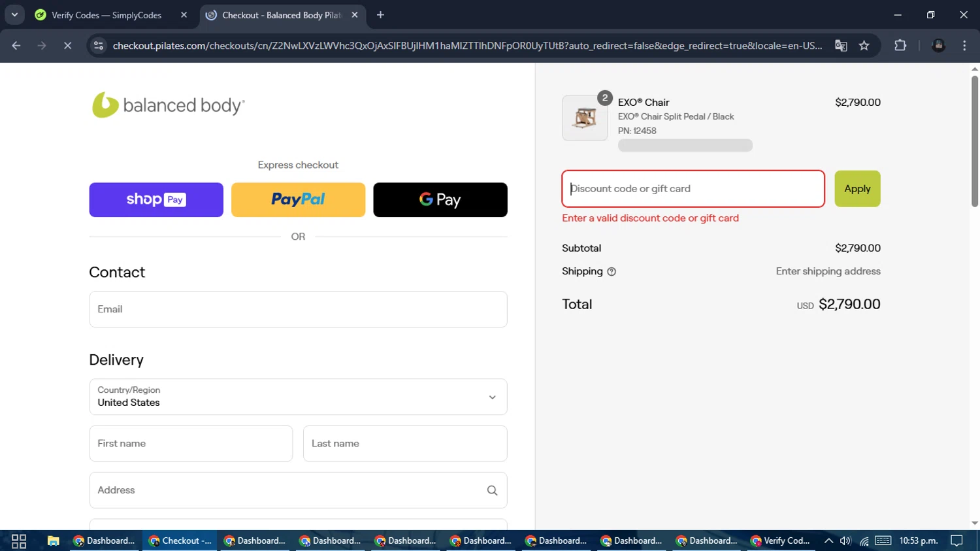Click the translate page icon
Screen dimensions: 980x551
[841, 46]
